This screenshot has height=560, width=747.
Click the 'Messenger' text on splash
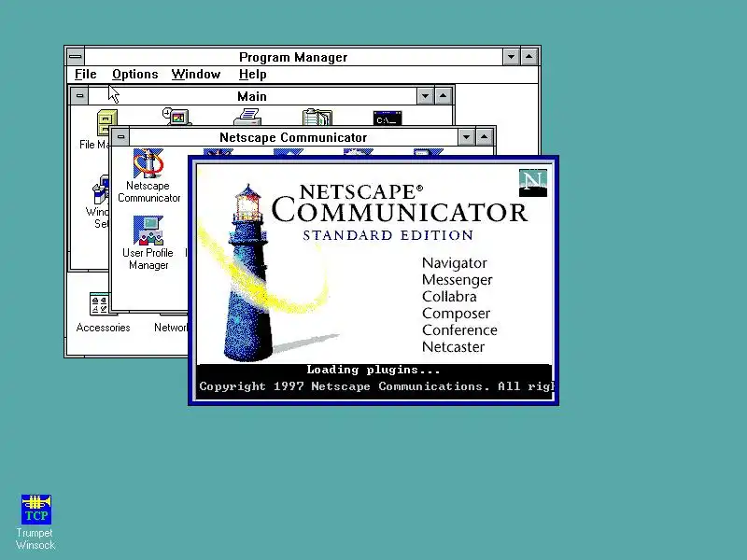458,279
